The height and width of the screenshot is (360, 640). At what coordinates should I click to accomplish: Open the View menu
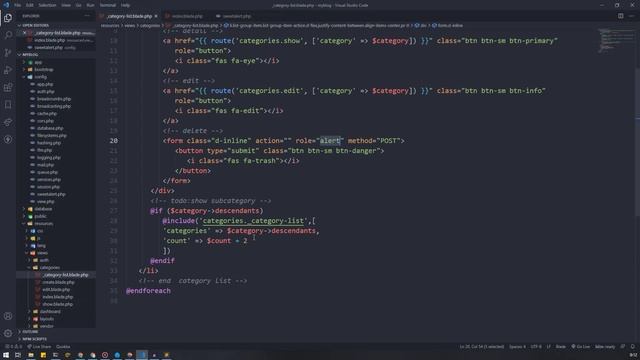click(66, 5)
